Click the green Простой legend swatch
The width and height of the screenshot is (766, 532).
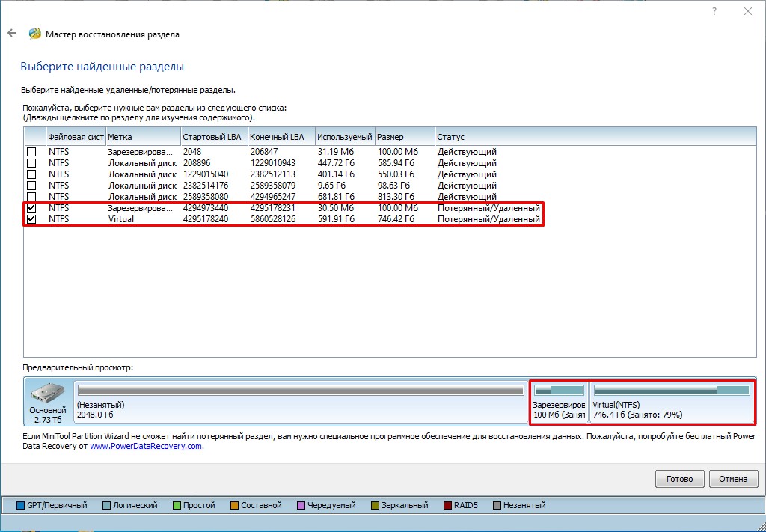click(x=177, y=505)
